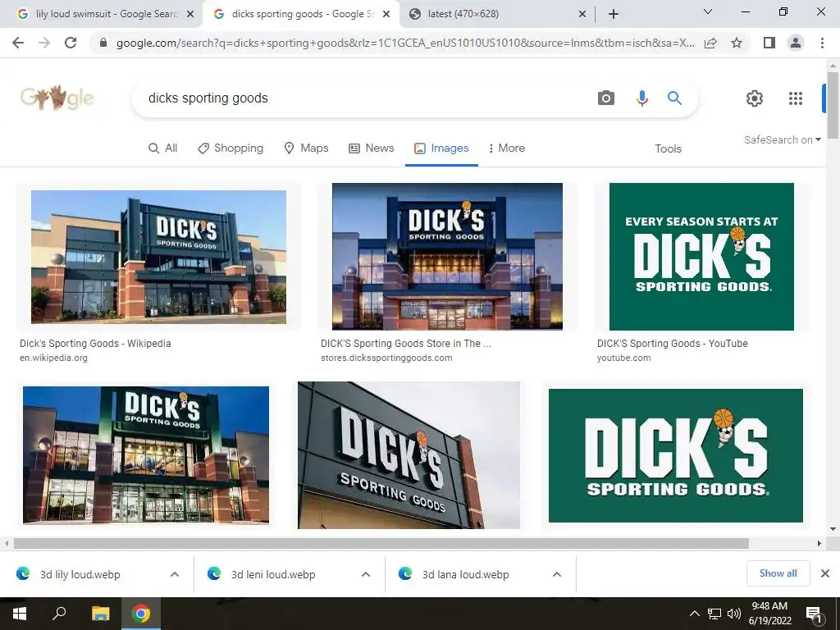The width and height of the screenshot is (840, 630).
Task: Open downloaded '3d lily loud.webp' file
Action: point(80,574)
